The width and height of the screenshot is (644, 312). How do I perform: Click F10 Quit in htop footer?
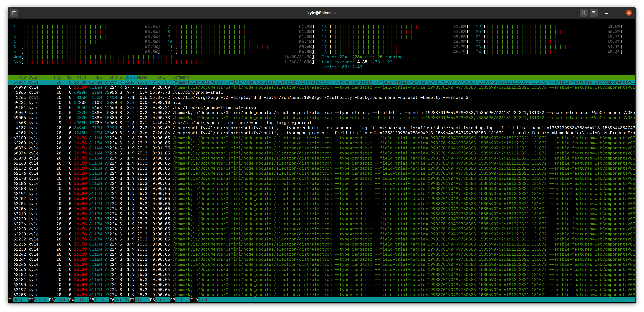pos(199,300)
